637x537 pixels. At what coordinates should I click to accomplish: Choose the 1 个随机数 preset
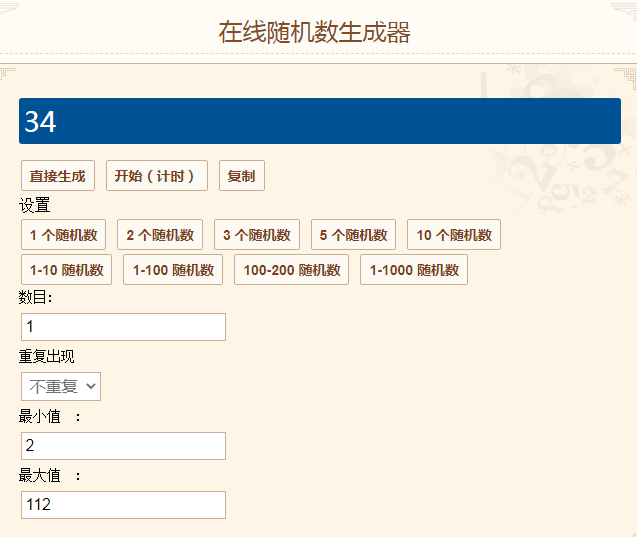(x=63, y=235)
